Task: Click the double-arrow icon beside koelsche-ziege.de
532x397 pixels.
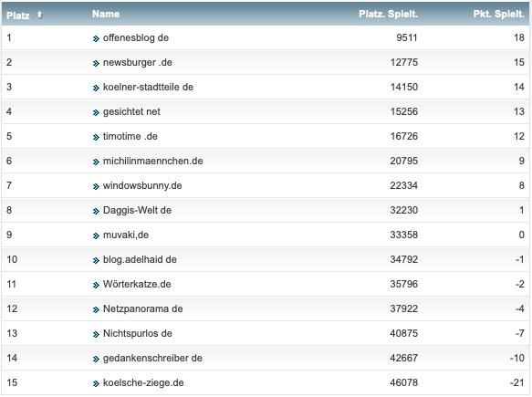Action: click(x=96, y=383)
